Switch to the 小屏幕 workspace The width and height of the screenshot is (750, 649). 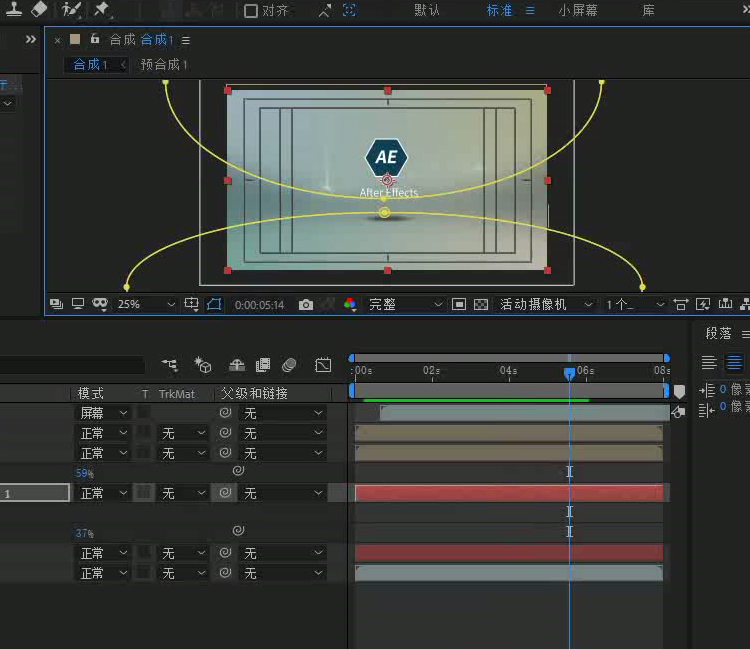(578, 10)
